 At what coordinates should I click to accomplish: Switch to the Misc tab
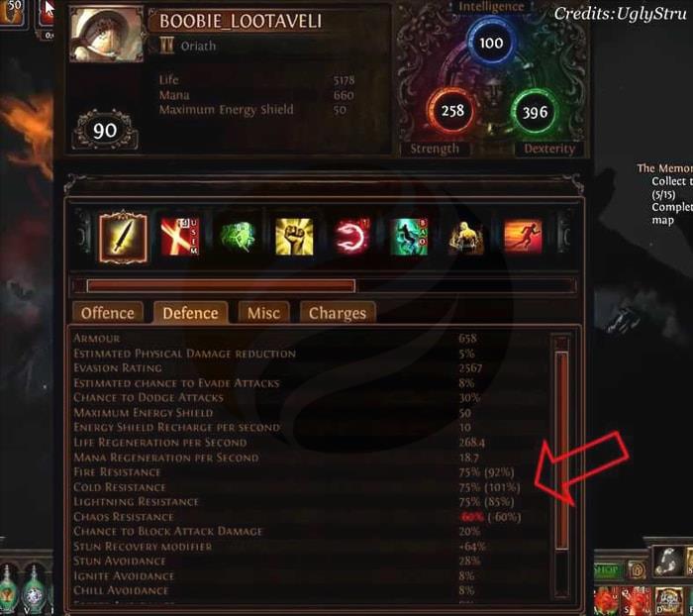point(263,313)
